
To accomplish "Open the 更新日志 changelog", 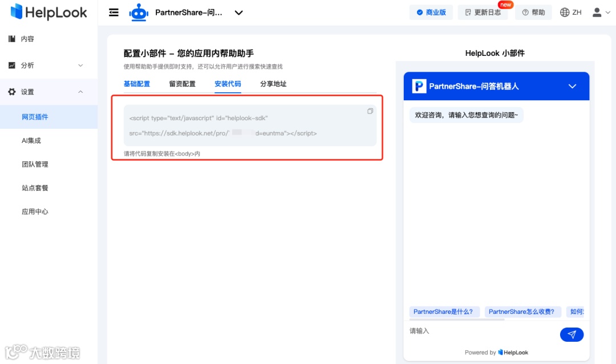I will click(483, 11).
